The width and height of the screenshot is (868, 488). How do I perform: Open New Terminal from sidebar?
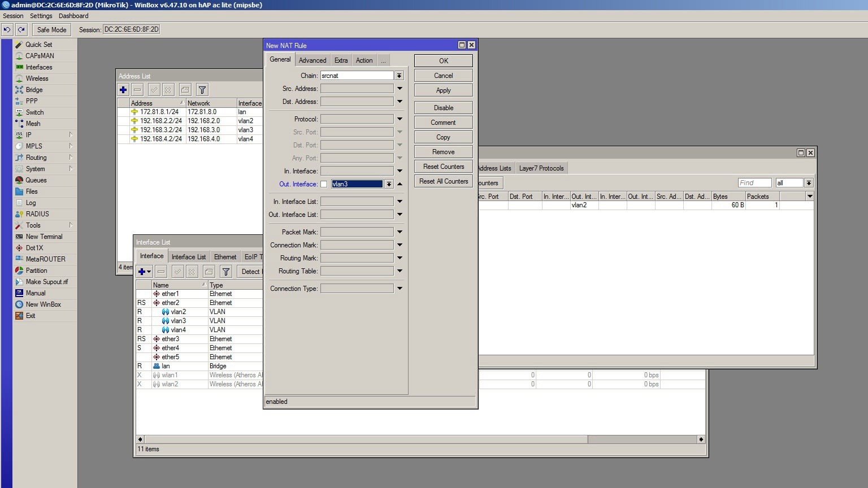click(x=44, y=237)
